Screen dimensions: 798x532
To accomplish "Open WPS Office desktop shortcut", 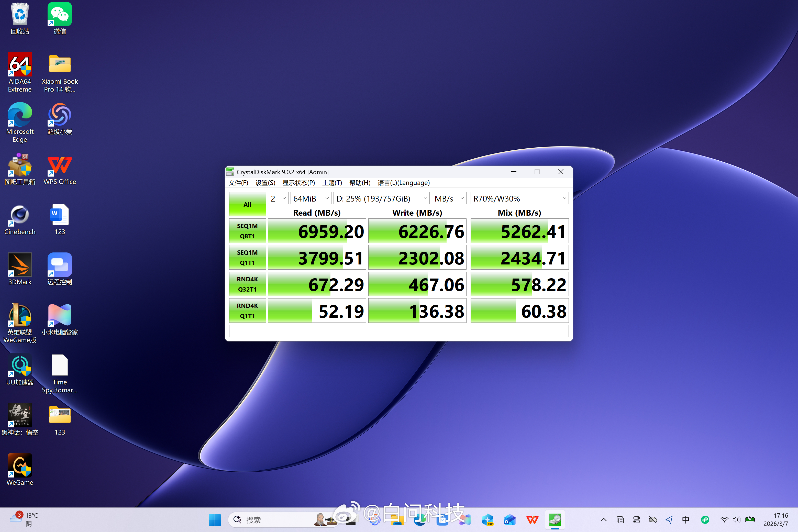I will [x=60, y=165].
